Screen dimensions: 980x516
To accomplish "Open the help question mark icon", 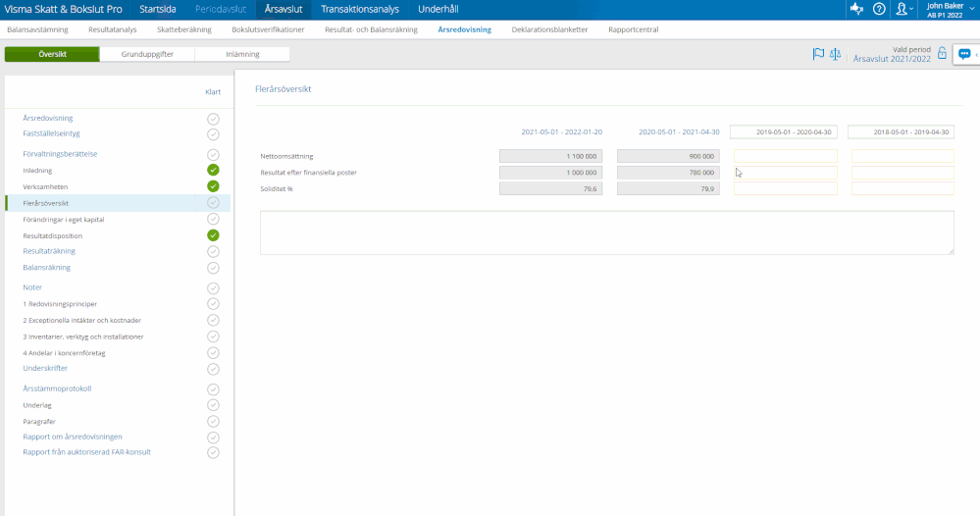I will 879,9.
